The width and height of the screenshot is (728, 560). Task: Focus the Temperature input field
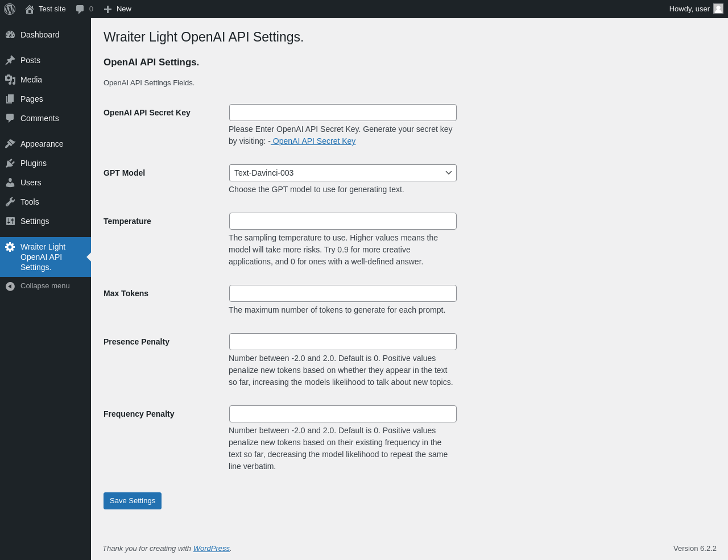pos(343,221)
